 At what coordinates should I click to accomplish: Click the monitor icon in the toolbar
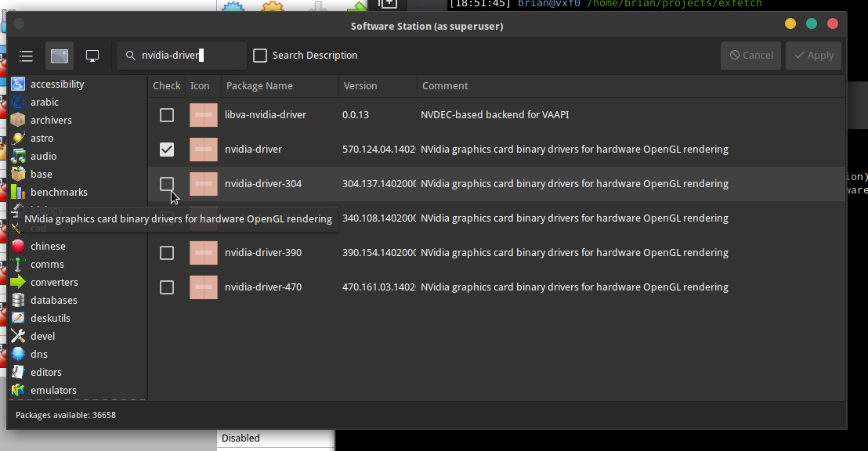pyautogui.click(x=92, y=56)
